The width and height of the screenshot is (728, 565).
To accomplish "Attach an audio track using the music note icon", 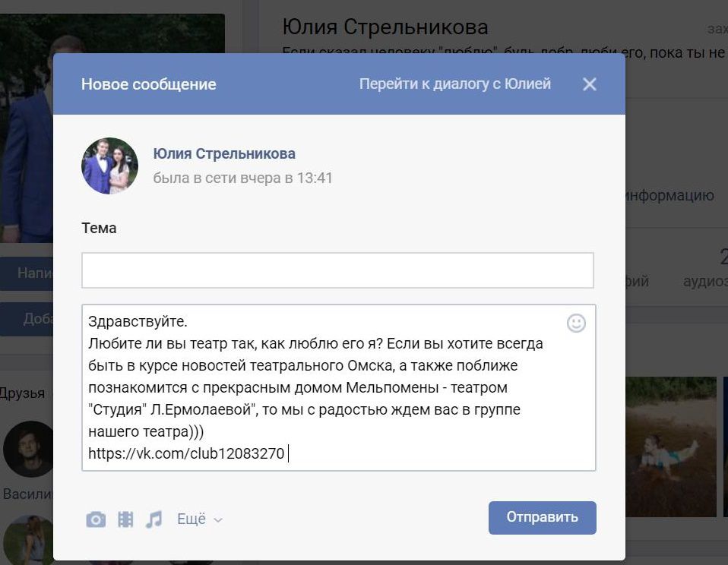I will pyautogui.click(x=154, y=519).
